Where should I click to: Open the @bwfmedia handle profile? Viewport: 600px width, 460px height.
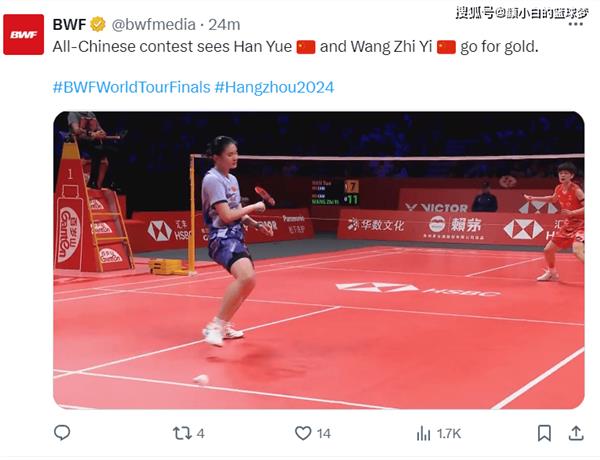click(153, 24)
